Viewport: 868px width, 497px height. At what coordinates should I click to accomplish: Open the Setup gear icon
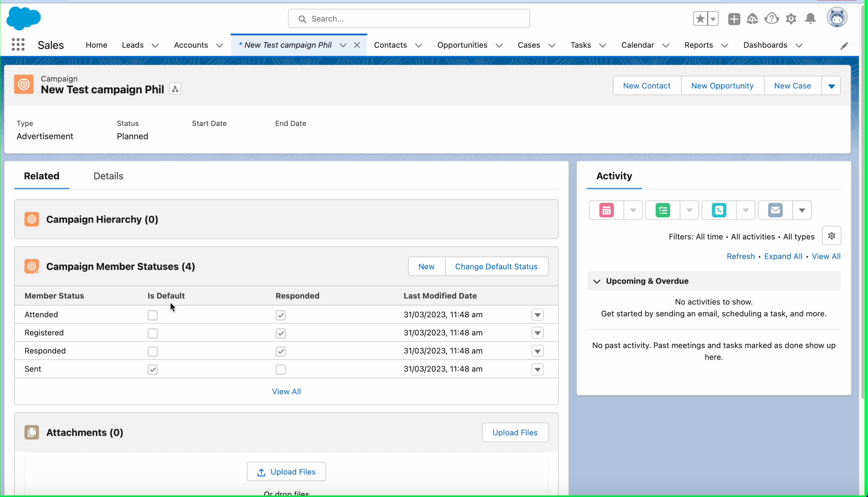(791, 19)
